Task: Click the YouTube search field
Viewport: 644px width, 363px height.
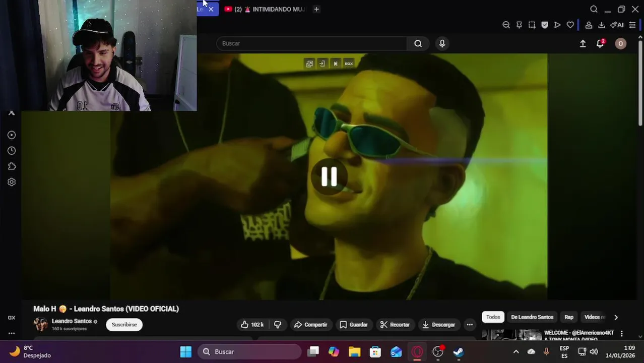Action: pos(311,43)
